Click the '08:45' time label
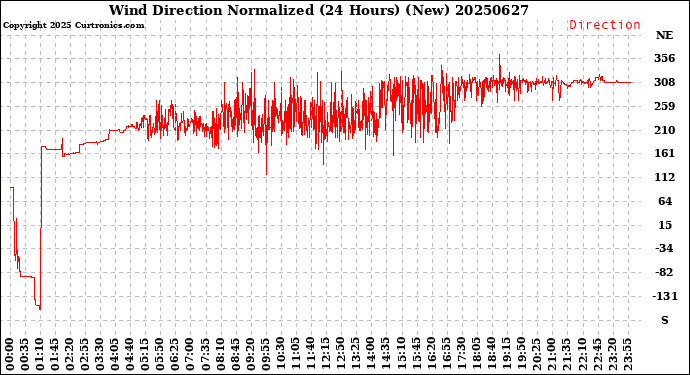This screenshot has height=375, width=690. [235, 354]
